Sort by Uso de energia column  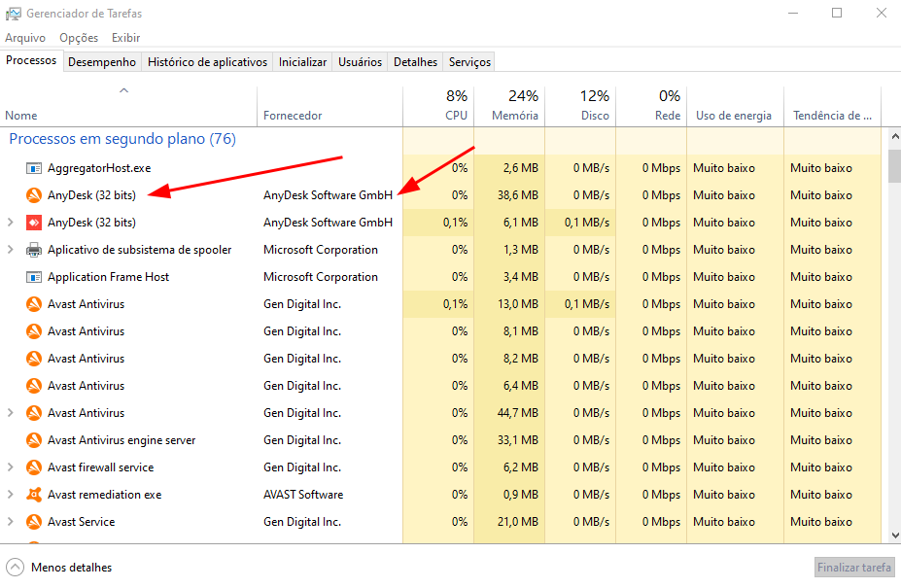(x=736, y=106)
